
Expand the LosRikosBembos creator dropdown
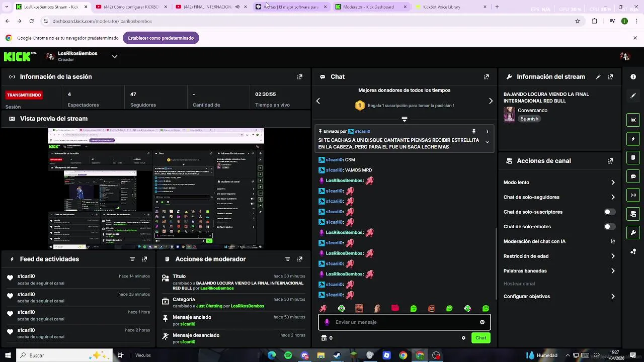coord(115,56)
